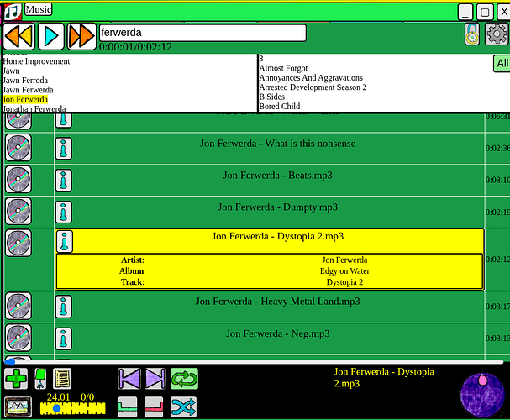Adjust the yellow ruler slider
This screenshot has height=420, width=510.
72,408
